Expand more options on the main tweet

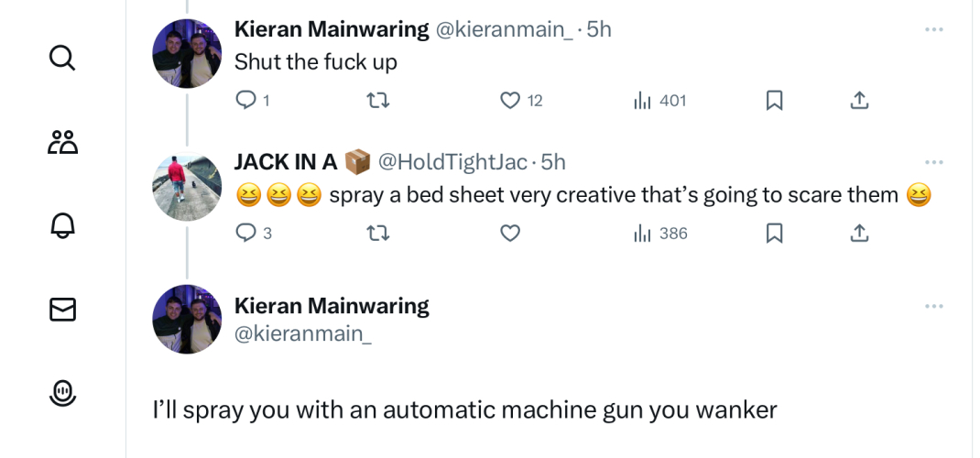tap(933, 306)
